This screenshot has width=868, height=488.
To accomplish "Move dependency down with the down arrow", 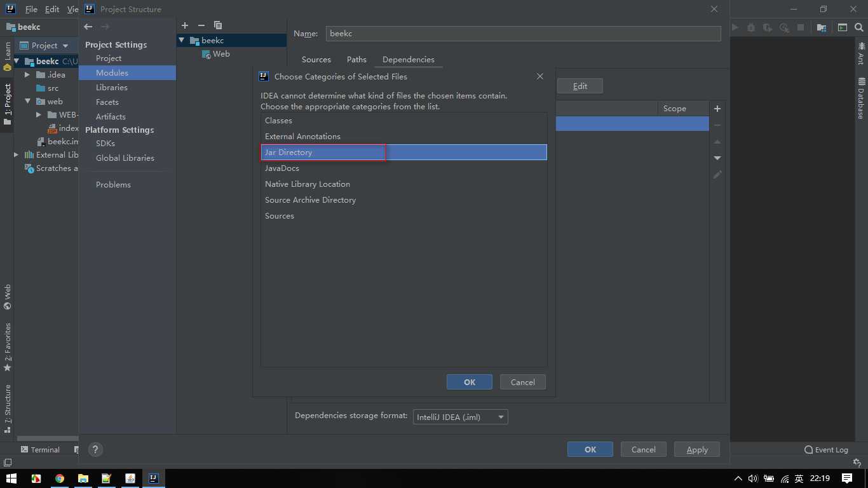I will point(717,158).
